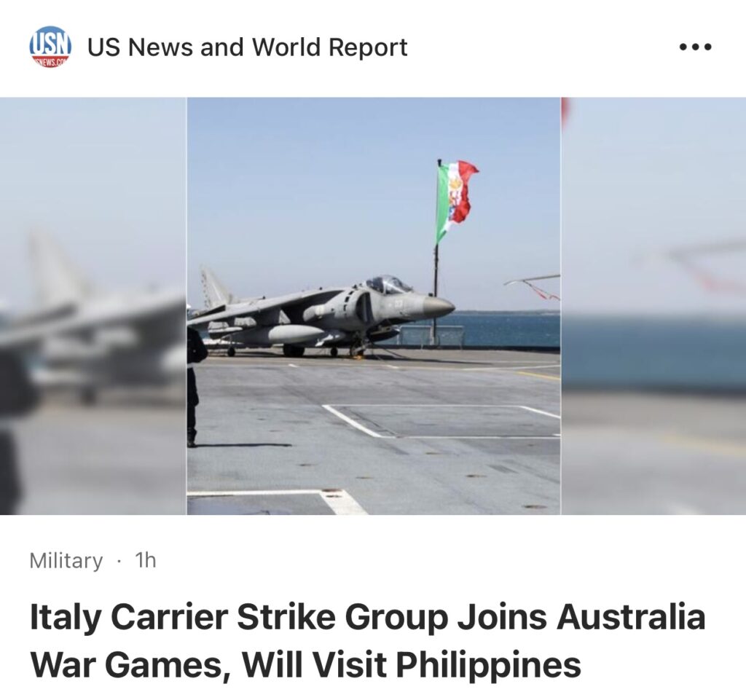Click the word Australia in the headline
Image resolution: width=746 pixels, height=700 pixels.
pos(631,616)
